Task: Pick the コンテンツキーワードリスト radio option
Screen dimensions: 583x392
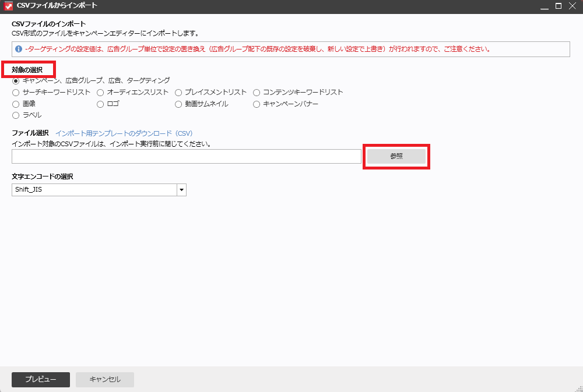Action: [257, 92]
